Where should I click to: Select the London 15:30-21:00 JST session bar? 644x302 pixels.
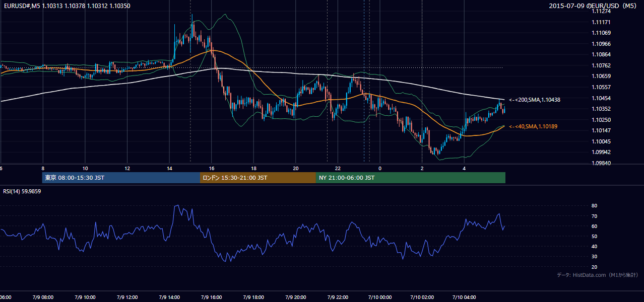(x=258, y=178)
